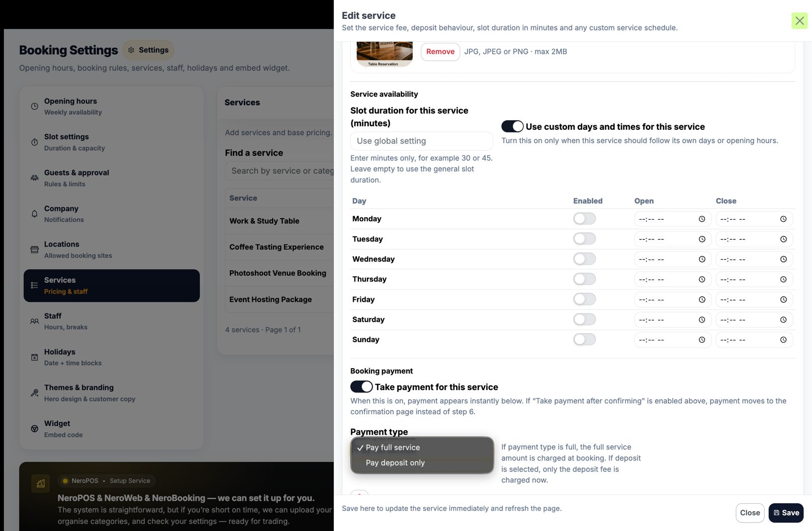The image size is (812, 531).
Task: Click the clock icon in Monday's Open field
Action: tap(702, 219)
